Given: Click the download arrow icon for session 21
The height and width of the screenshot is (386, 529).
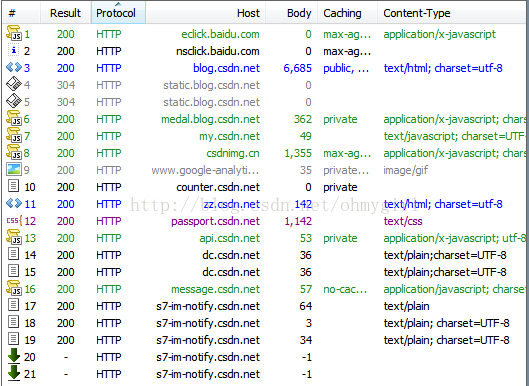Looking at the screenshot, I should pyautogui.click(x=14, y=373).
